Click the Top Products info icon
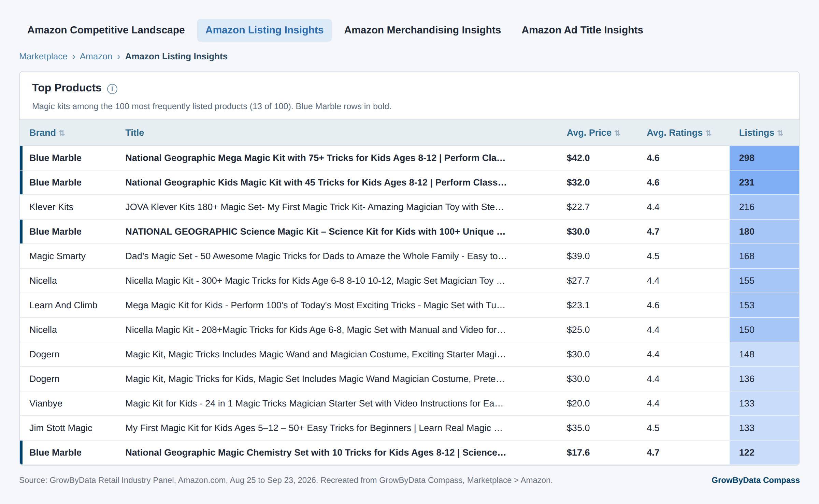The width and height of the screenshot is (819, 504). click(112, 89)
